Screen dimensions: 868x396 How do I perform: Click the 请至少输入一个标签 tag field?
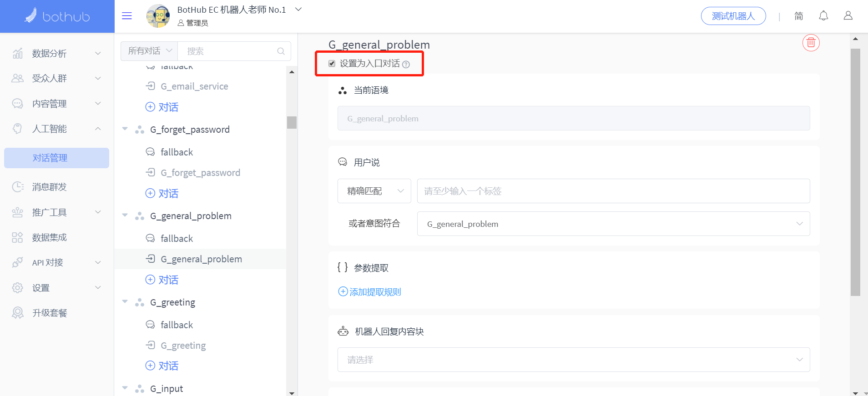[x=614, y=191]
